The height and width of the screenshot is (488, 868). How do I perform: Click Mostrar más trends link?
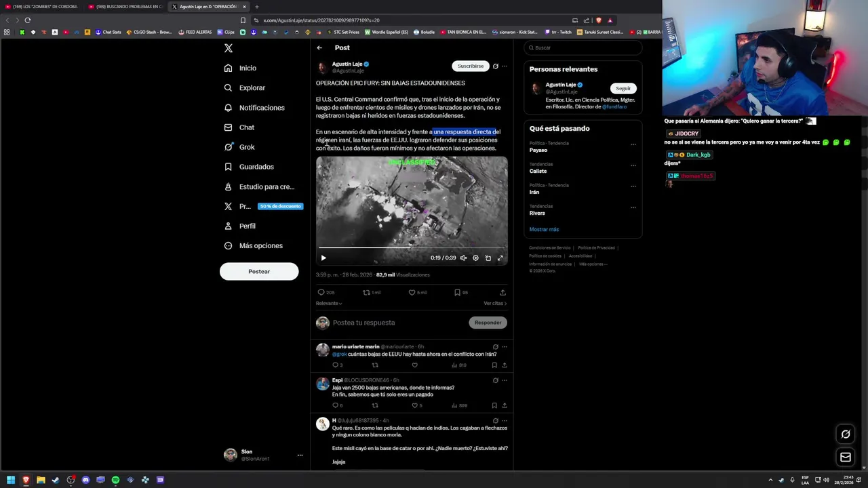pyautogui.click(x=544, y=229)
